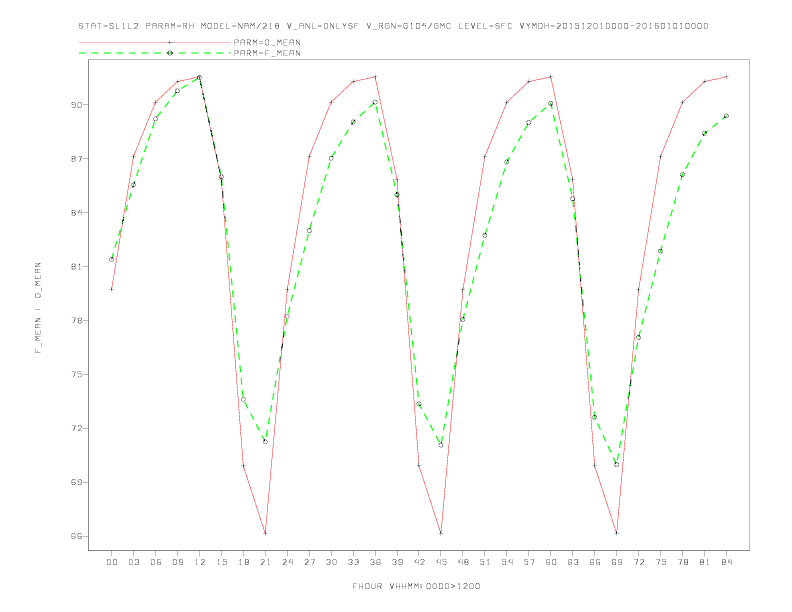Select the red O_MEAN peak marker at hour 36
Image resolution: width=792 pixels, height=612 pixels.
pos(375,77)
